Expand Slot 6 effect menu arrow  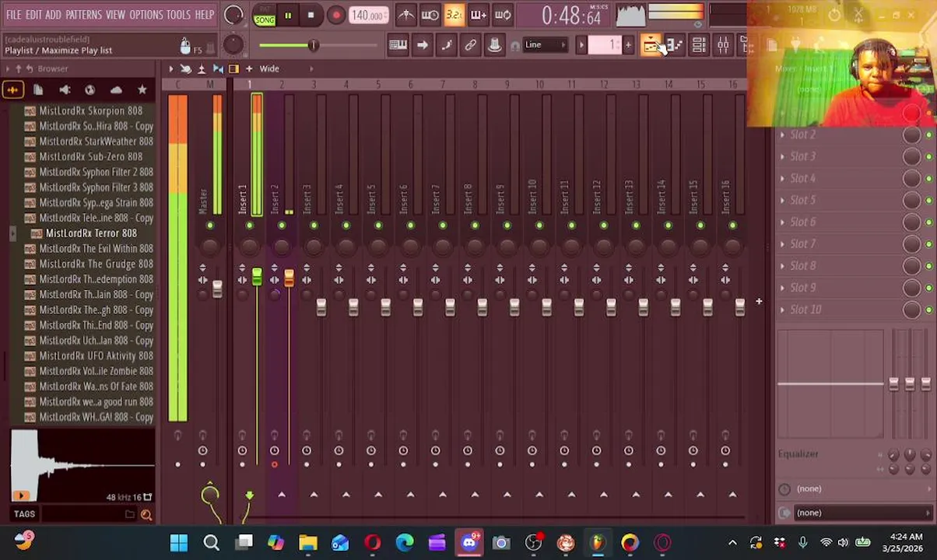coord(783,222)
